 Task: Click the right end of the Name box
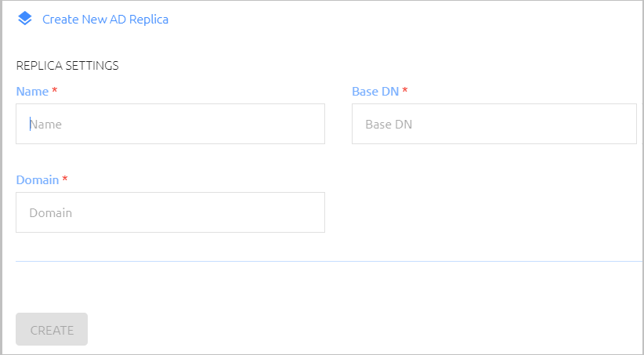click(317, 124)
